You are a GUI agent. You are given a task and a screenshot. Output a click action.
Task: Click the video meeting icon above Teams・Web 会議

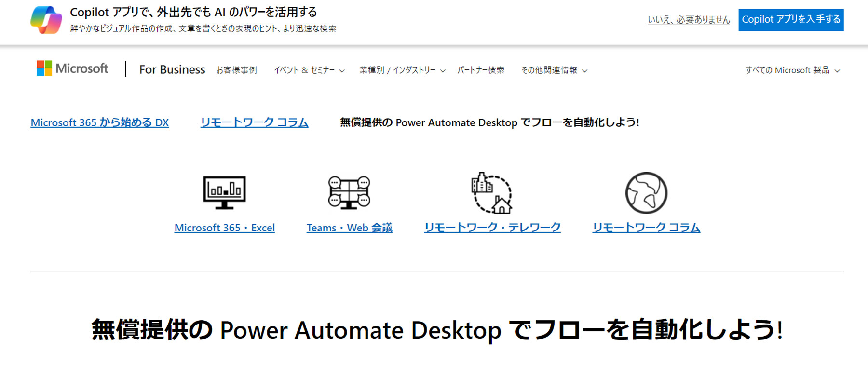tap(349, 192)
